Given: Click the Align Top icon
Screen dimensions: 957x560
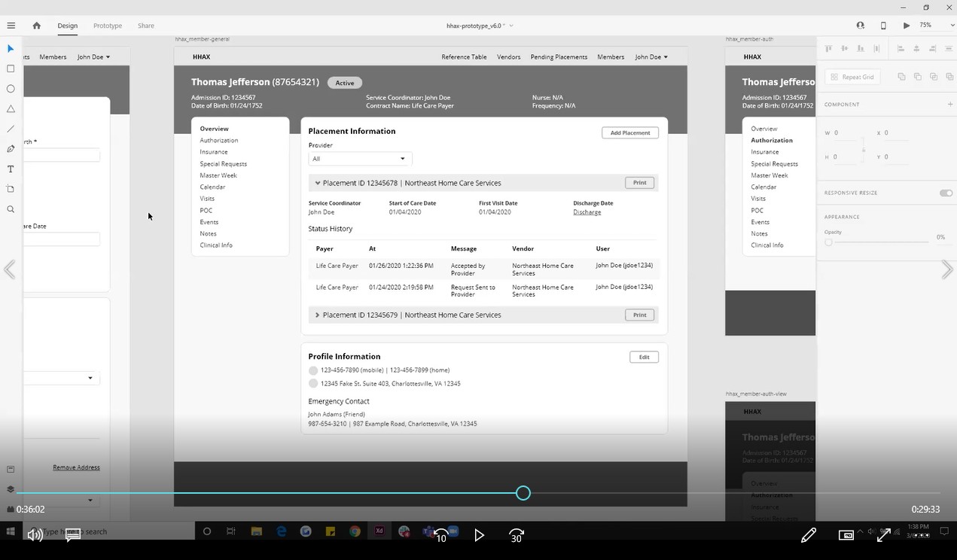Looking at the screenshot, I should pyautogui.click(x=829, y=49).
